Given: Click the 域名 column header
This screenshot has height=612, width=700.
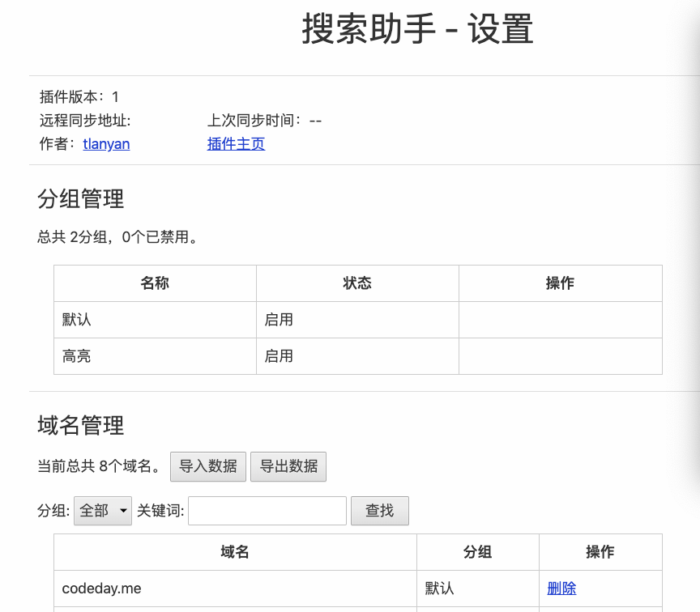Looking at the screenshot, I should tap(235, 551).
